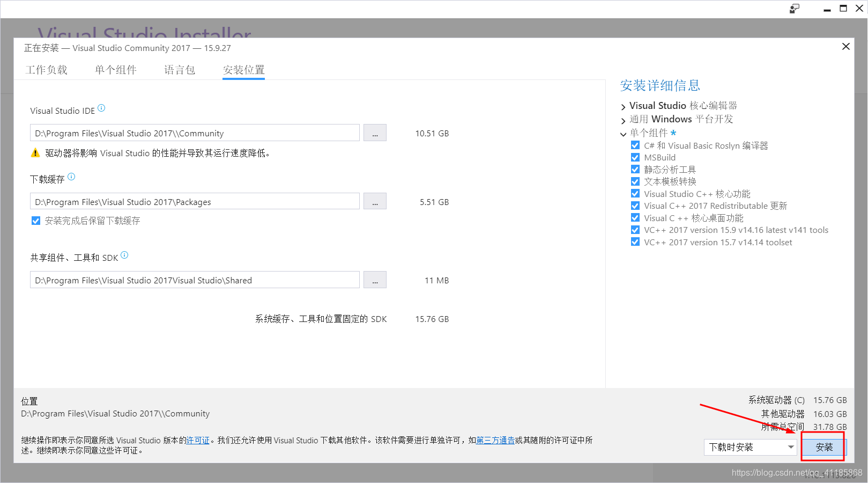Click the 11 MB size value
The height and width of the screenshot is (483, 868).
(x=437, y=281)
